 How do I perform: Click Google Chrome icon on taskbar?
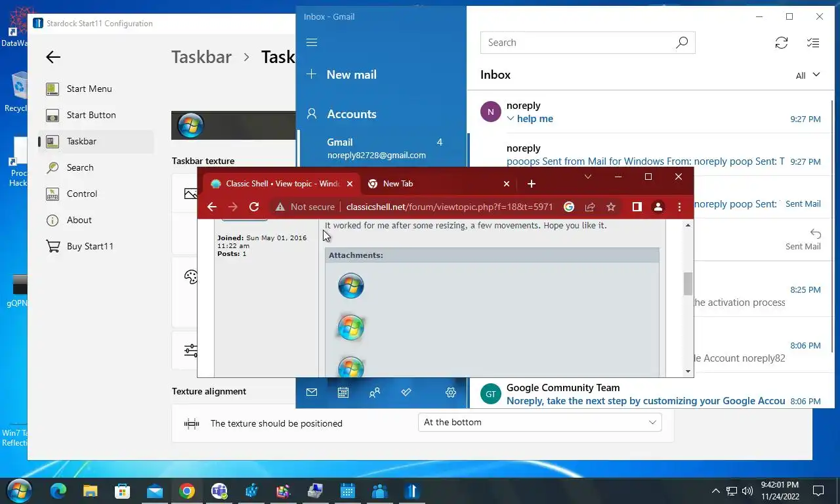[x=187, y=491]
